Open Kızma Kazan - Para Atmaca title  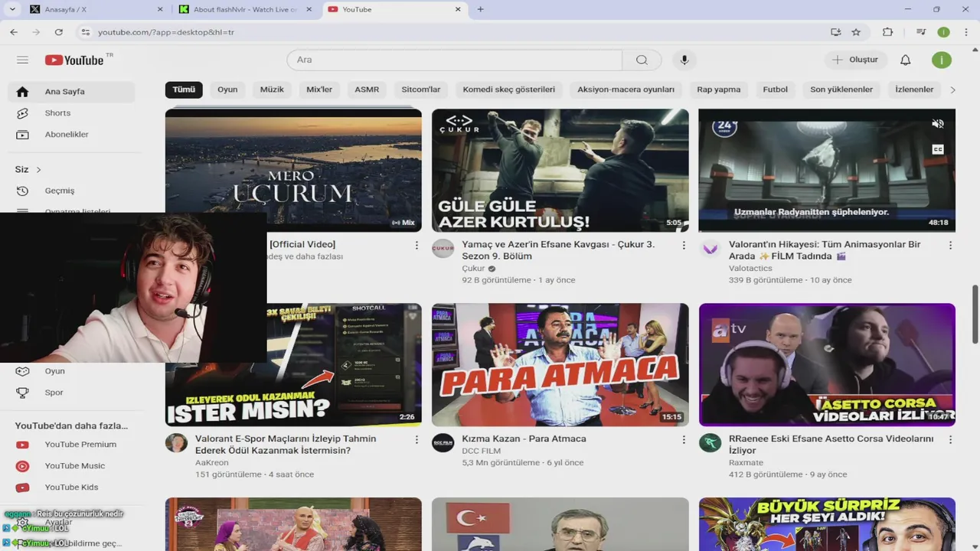pyautogui.click(x=524, y=439)
